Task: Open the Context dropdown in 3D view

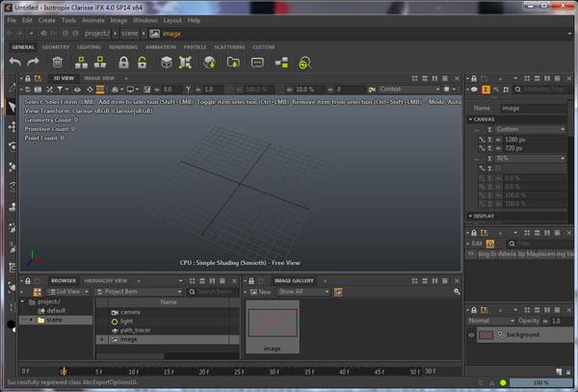Action: coord(409,90)
